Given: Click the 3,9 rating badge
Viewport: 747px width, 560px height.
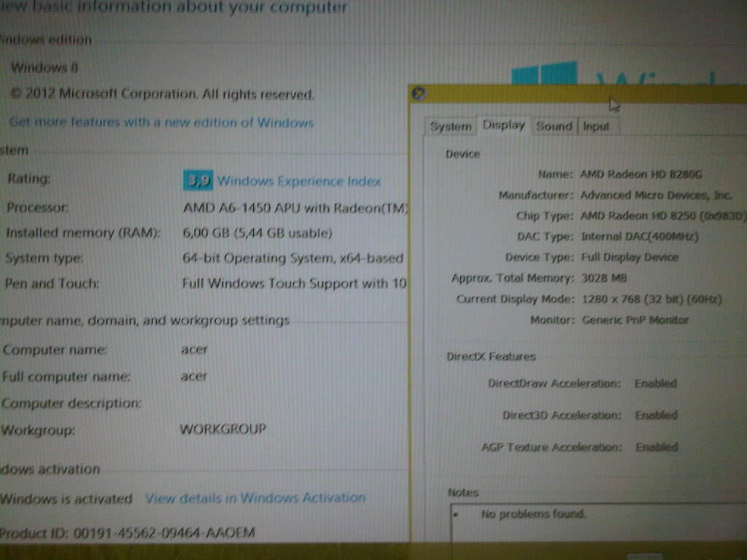Looking at the screenshot, I should 198,181.
